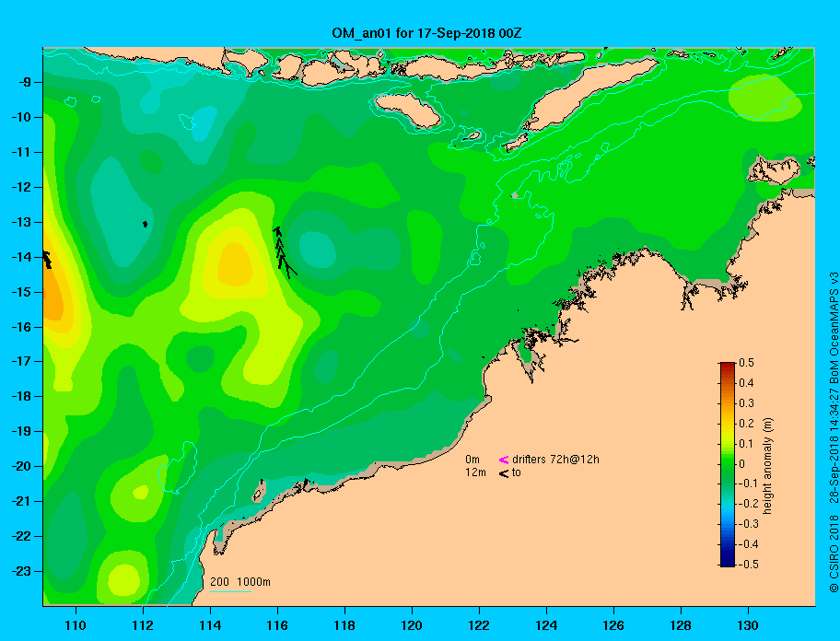Click latitude label "-20" on the axis

[22, 466]
